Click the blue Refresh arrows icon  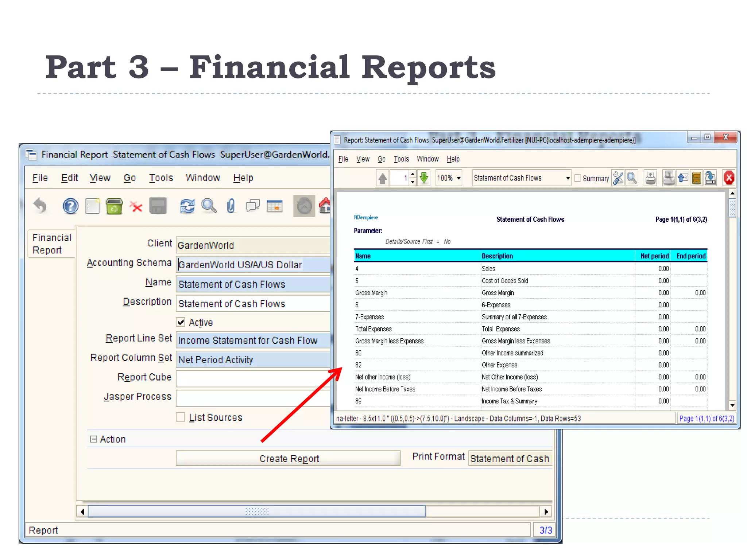pos(187,206)
